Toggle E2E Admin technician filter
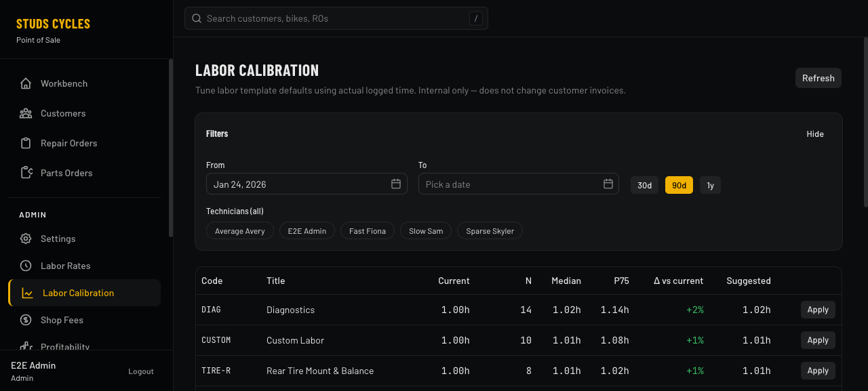The height and width of the screenshot is (391, 868). tap(307, 231)
